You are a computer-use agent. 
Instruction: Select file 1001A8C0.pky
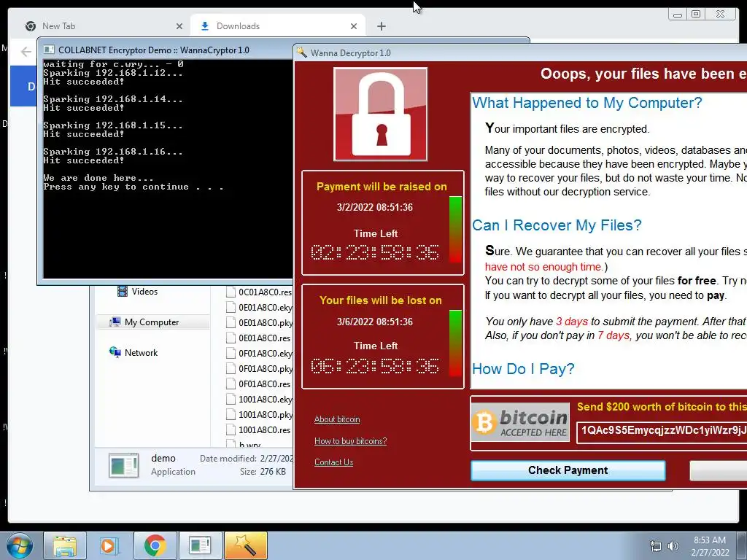260,414
